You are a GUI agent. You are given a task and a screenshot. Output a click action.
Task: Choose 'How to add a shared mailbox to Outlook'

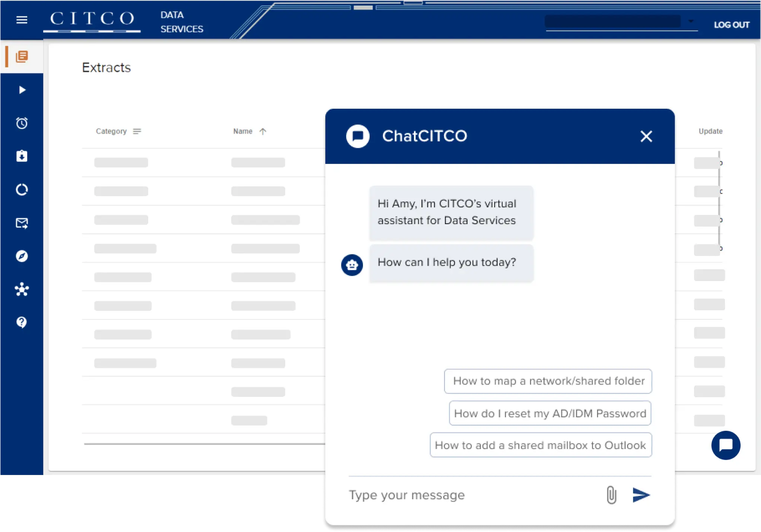541,445
